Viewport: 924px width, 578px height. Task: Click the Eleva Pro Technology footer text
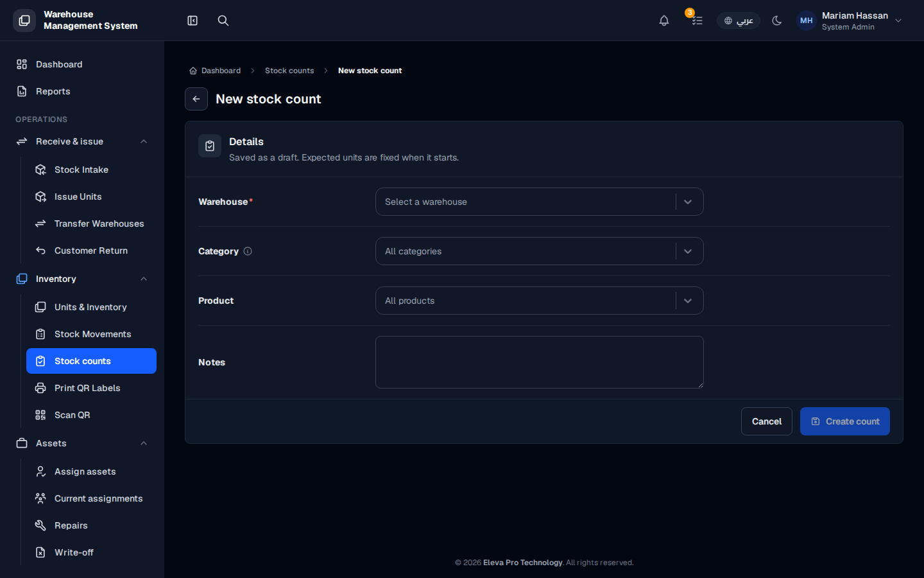tap(522, 563)
